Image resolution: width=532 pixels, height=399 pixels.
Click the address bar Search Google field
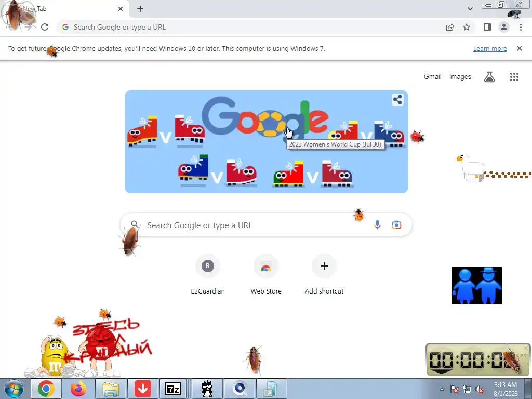251,27
